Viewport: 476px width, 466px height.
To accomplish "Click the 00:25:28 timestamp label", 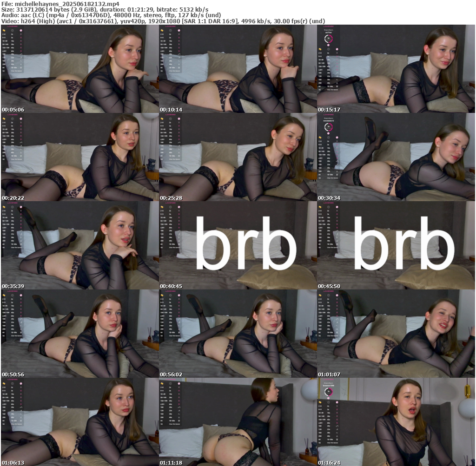I will tap(170, 198).
